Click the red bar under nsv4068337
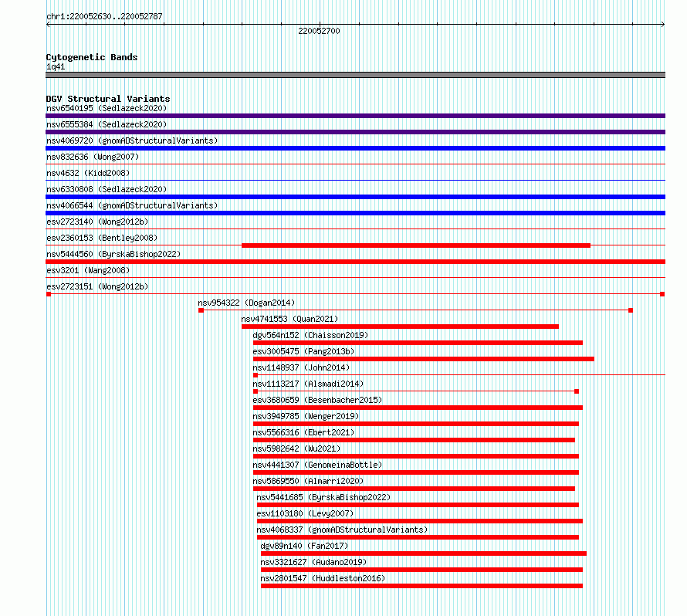The image size is (687, 616). 418,537
